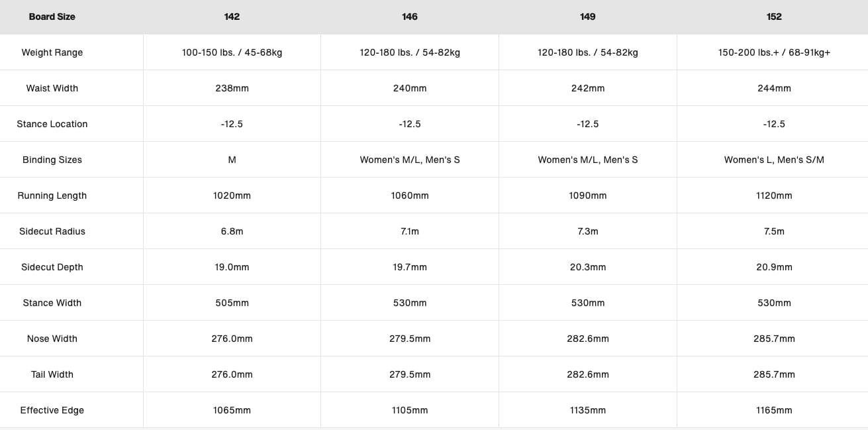Click the 20.3mm sidecut depth value
Screen dimensions: 868x430
[x=587, y=267]
